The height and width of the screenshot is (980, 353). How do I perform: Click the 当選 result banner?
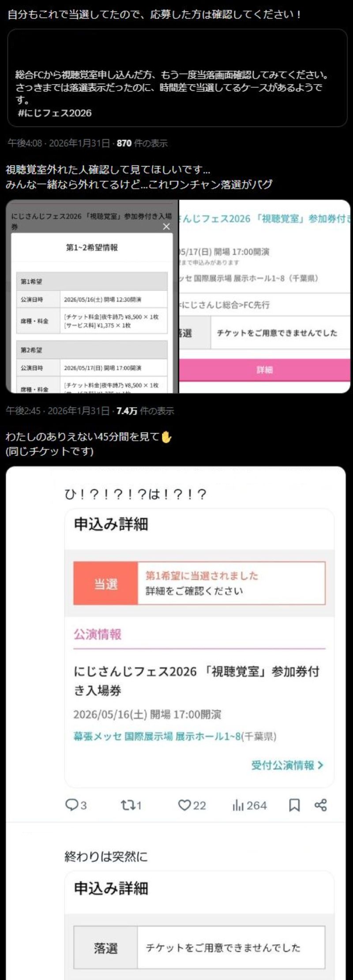199,583
